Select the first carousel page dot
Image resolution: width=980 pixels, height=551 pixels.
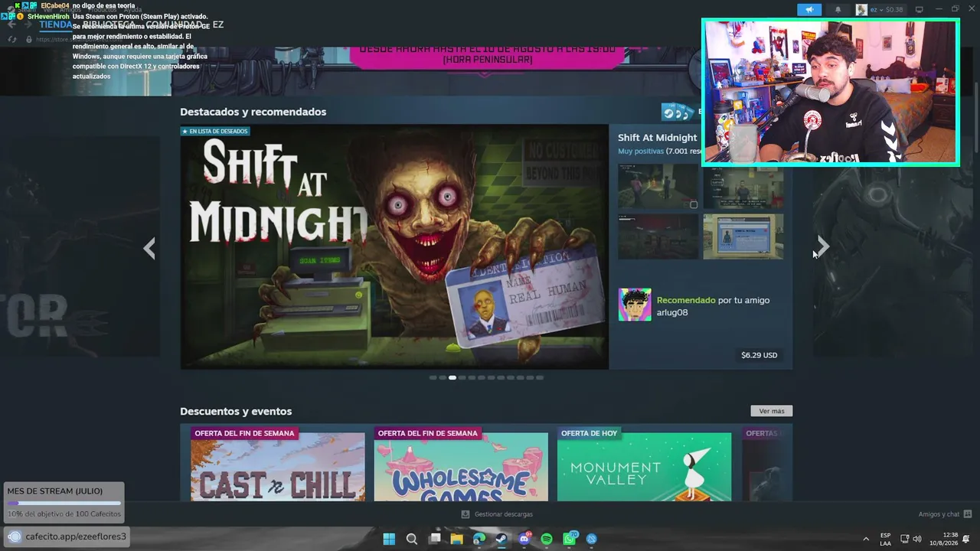433,377
